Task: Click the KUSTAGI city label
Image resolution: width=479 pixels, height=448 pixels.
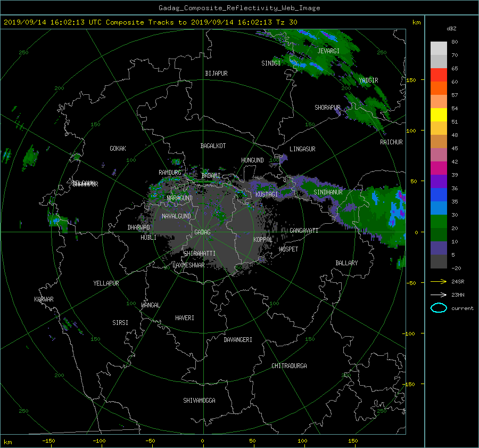Action: 267,194
